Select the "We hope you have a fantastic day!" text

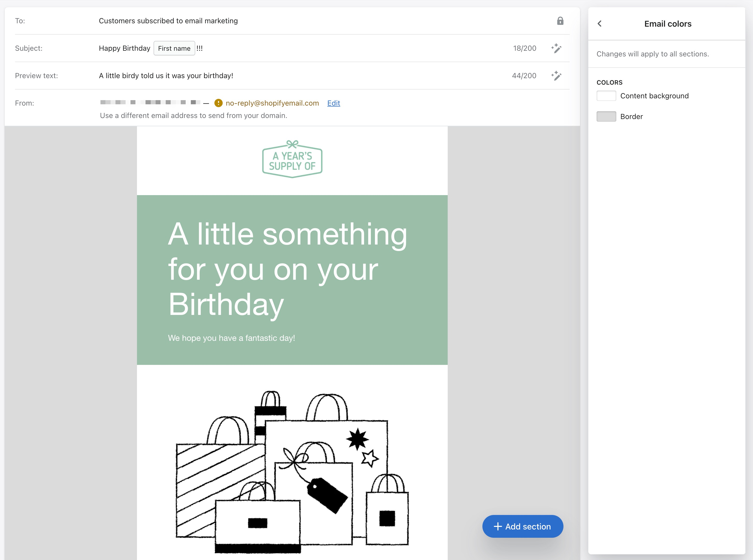click(x=231, y=338)
